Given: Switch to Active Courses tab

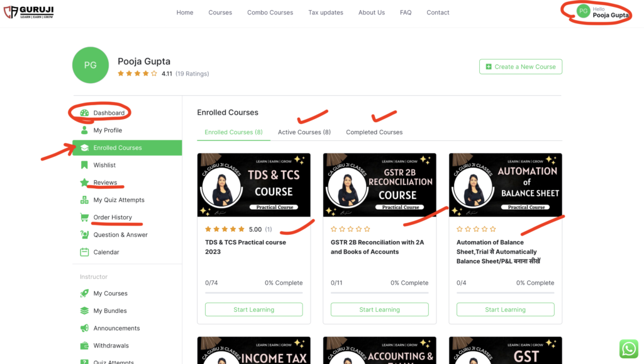Looking at the screenshot, I should [304, 132].
